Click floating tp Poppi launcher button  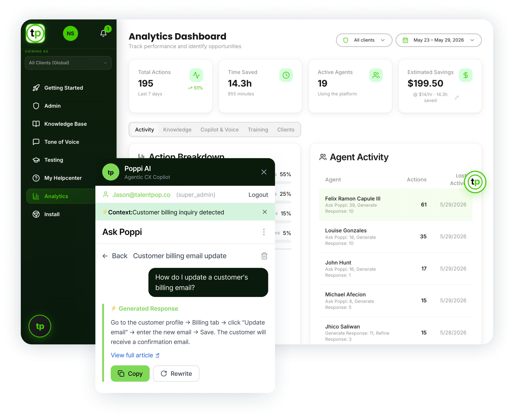[475, 182]
